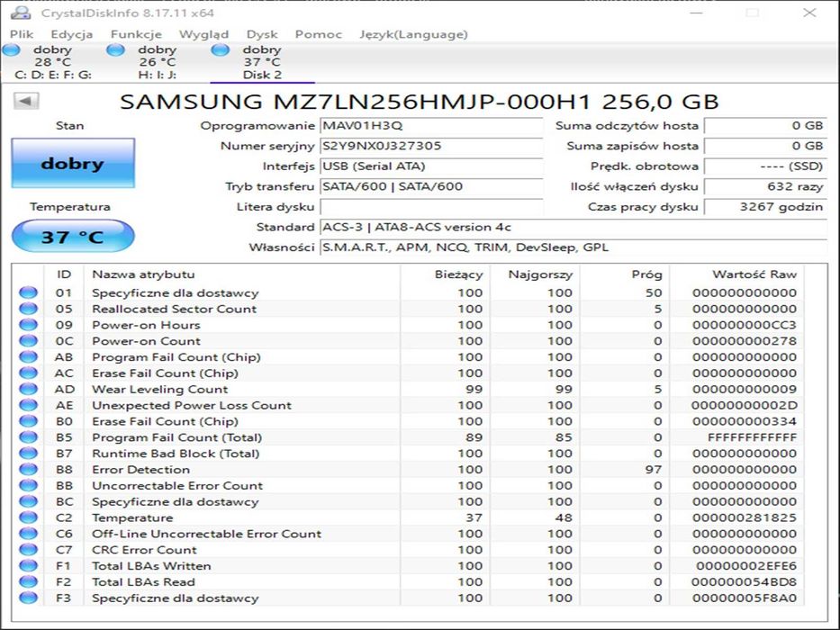Click the 37 °C temperature button
The width and height of the screenshot is (840, 630).
73,236
